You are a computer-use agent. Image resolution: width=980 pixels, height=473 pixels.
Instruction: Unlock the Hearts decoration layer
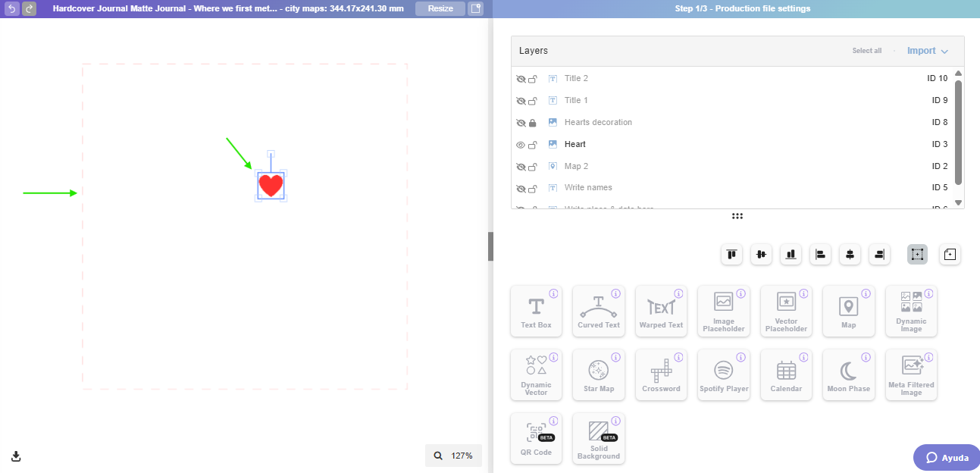tap(534, 122)
